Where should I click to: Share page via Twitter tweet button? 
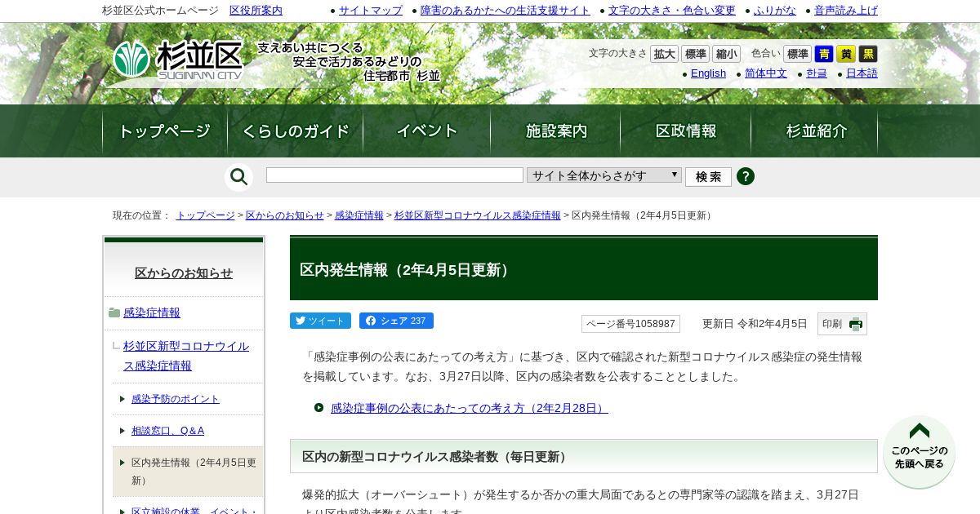tap(320, 321)
